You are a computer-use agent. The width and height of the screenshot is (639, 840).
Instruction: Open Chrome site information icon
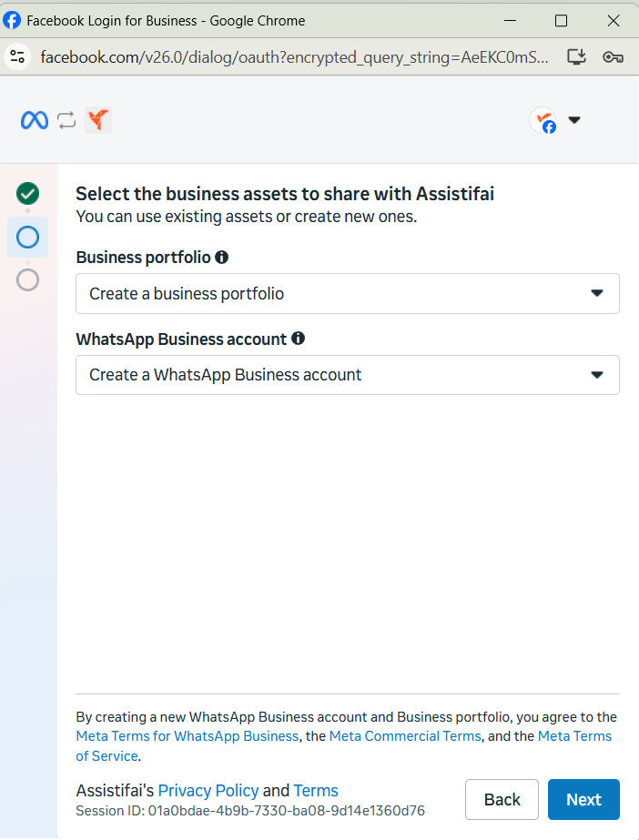(17, 56)
